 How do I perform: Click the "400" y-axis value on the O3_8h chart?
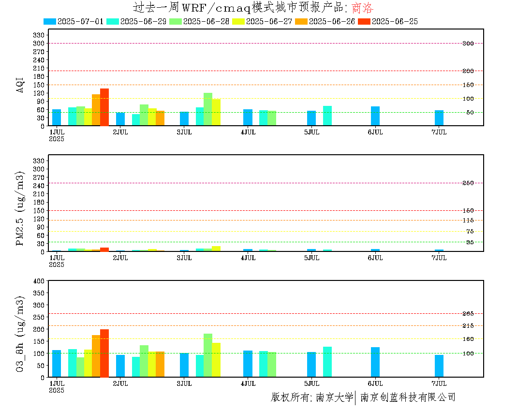pos(39,281)
